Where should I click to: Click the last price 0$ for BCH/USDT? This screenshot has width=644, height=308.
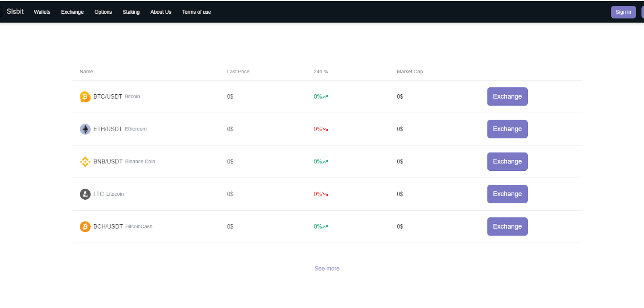230,227
